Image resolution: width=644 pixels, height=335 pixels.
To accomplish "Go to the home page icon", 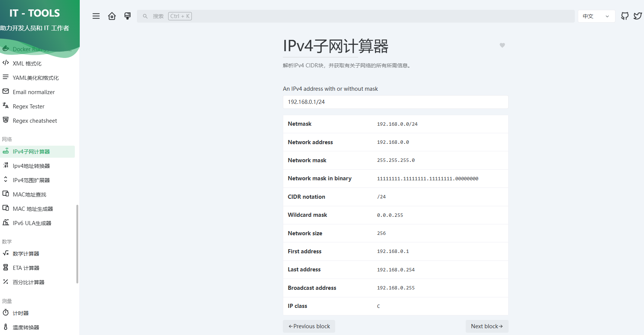I will tap(112, 16).
